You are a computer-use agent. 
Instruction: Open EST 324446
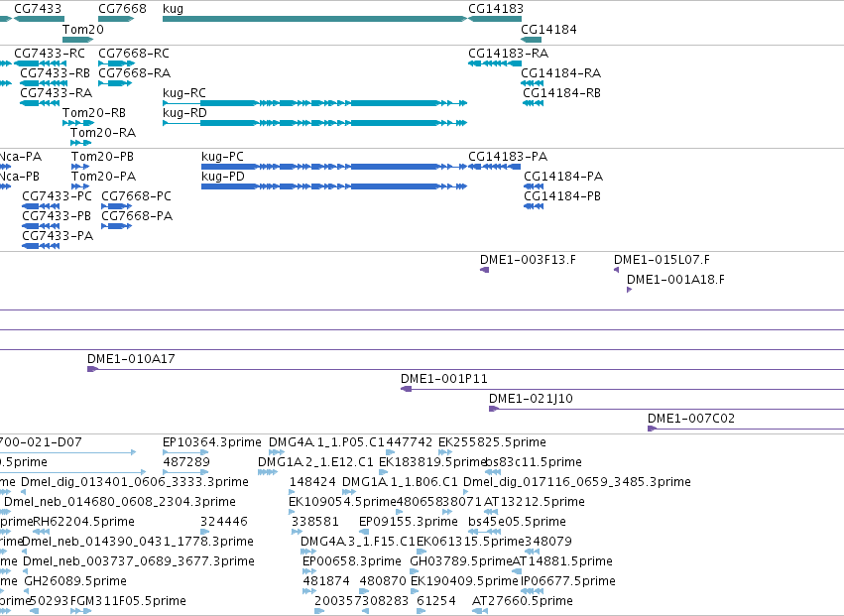[224, 522]
